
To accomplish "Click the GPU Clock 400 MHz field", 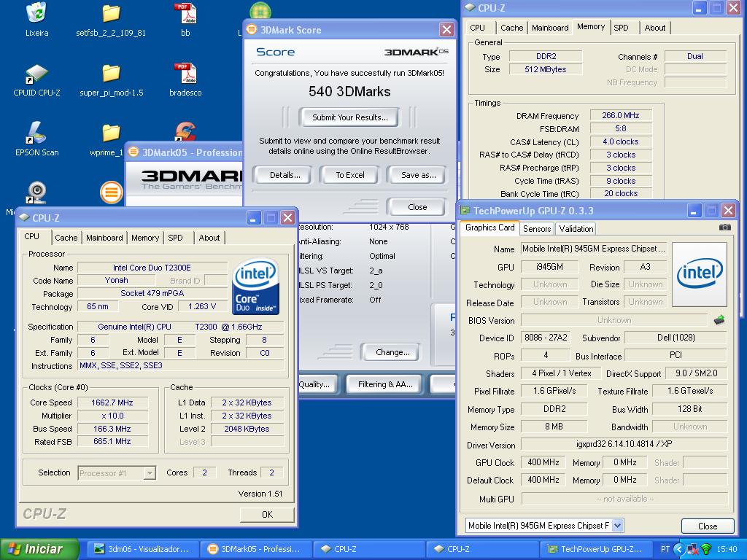I will [x=543, y=462].
